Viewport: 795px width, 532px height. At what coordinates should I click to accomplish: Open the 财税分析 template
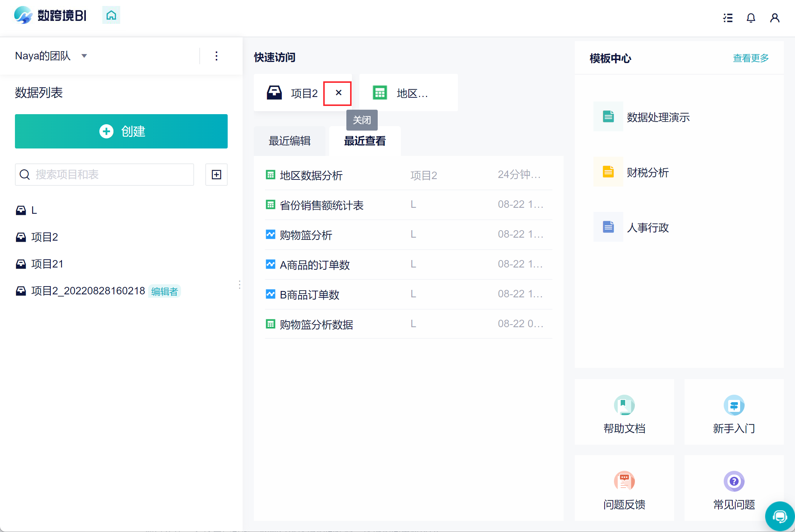(648, 172)
